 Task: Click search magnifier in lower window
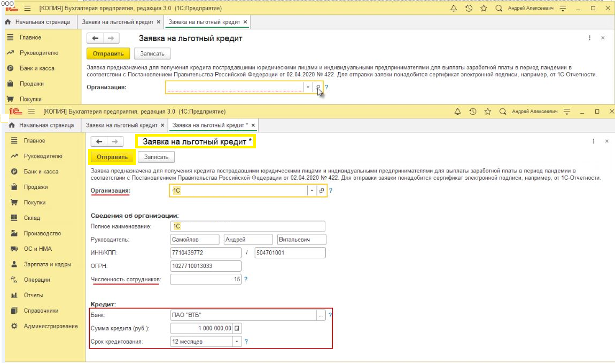pos(502,112)
